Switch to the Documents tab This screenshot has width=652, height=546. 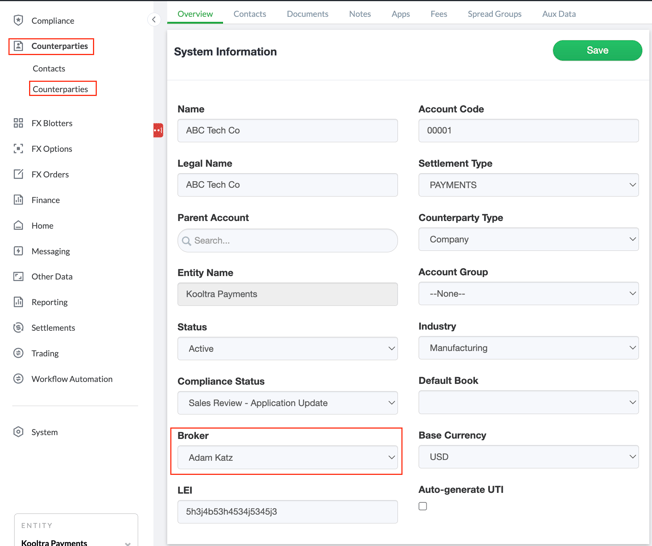[x=307, y=14]
